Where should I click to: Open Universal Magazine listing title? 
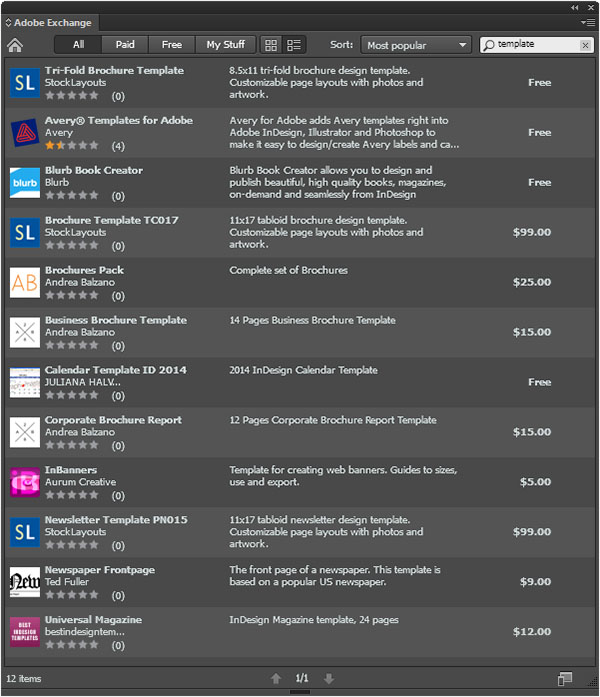click(x=93, y=620)
